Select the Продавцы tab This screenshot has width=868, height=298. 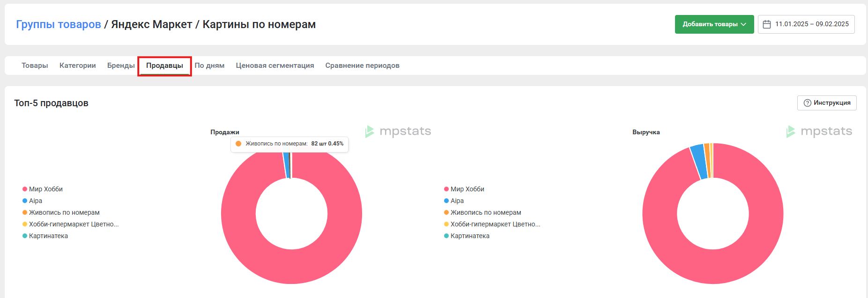coord(164,65)
